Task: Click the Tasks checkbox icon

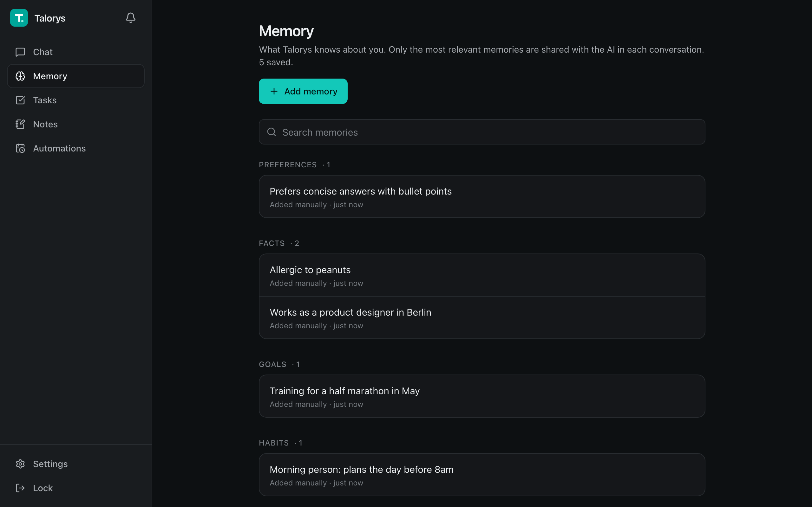Action: point(21,100)
